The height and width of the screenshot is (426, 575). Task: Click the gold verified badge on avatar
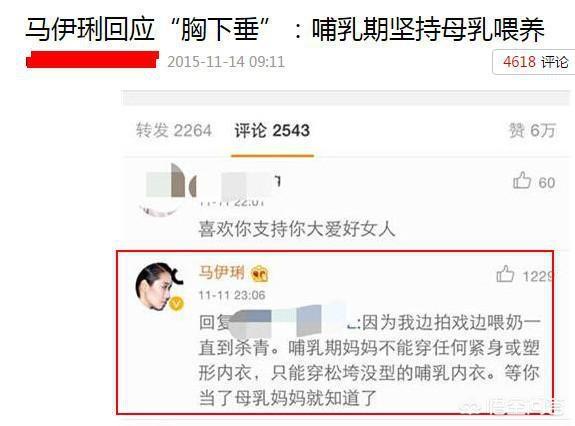(176, 304)
